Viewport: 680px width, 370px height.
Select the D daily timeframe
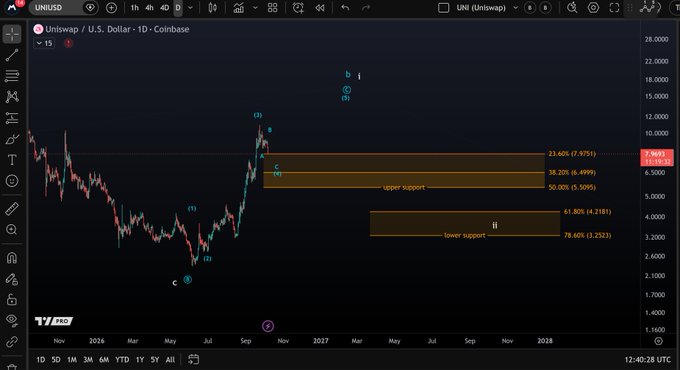(x=178, y=7)
